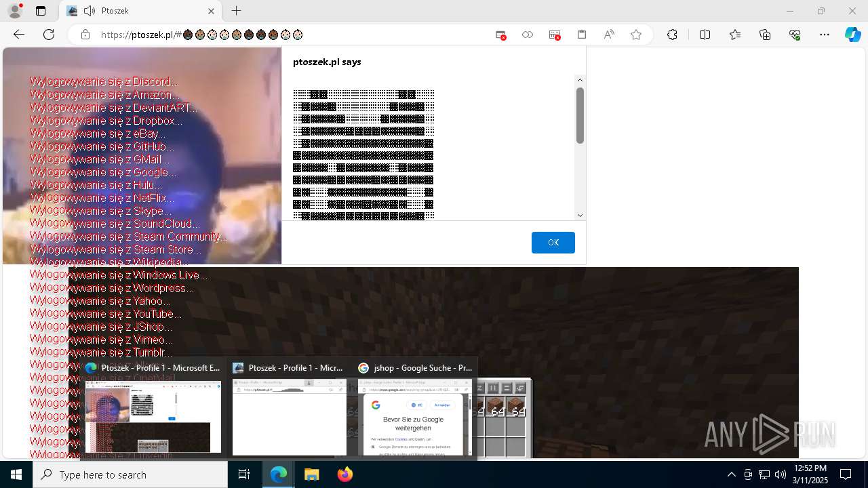
Task: Click the Microsoft Edge taskbar icon
Action: point(279,474)
